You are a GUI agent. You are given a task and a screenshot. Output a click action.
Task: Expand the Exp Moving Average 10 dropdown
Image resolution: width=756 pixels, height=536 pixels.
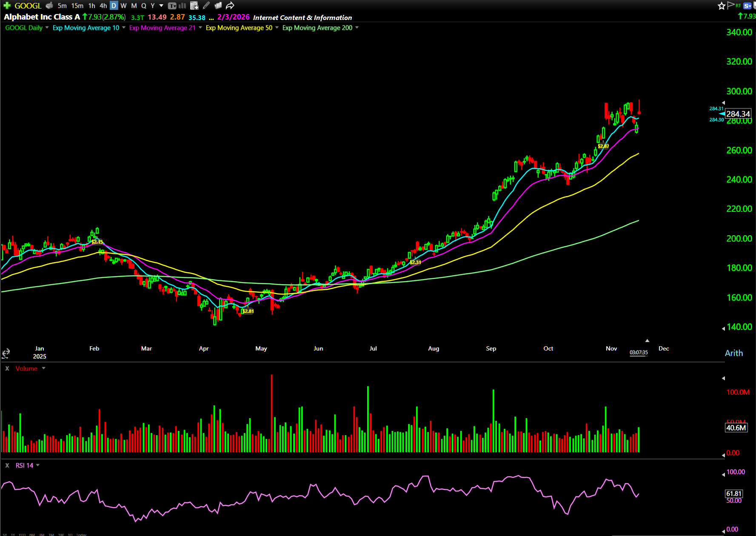point(124,28)
